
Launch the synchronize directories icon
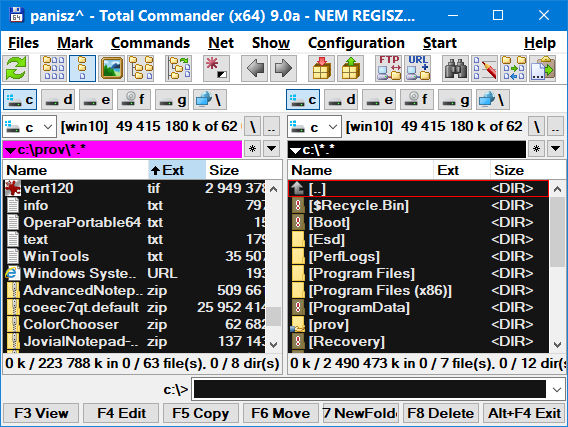tap(513, 68)
